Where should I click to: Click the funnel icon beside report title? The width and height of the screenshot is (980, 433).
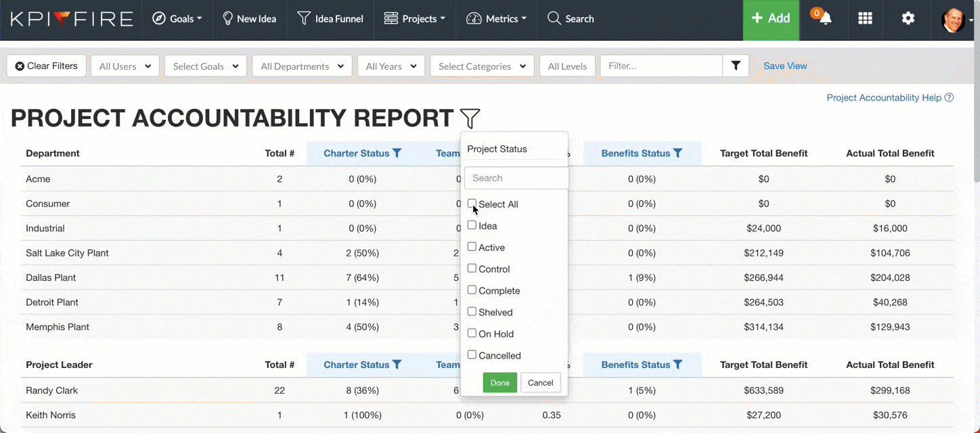[470, 118]
